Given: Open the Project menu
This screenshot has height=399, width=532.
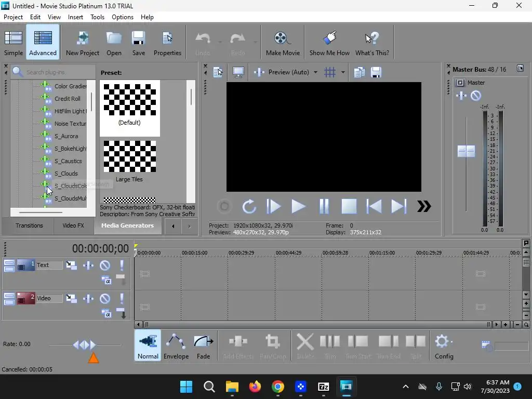Looking at the screenshot, I should [13, 17].
